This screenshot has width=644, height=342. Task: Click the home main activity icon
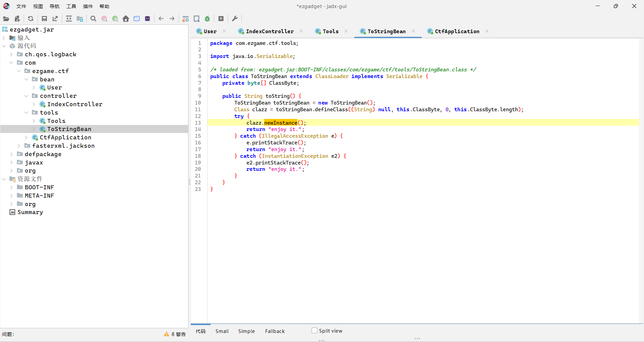[126, 19]
